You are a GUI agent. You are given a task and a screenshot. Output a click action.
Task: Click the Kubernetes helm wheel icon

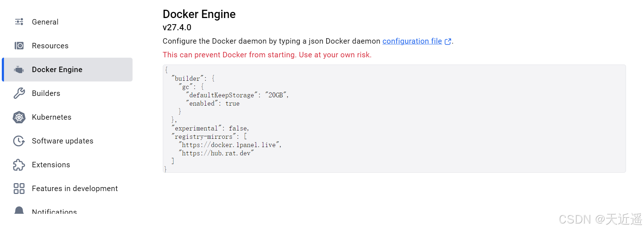pos(19,117)
